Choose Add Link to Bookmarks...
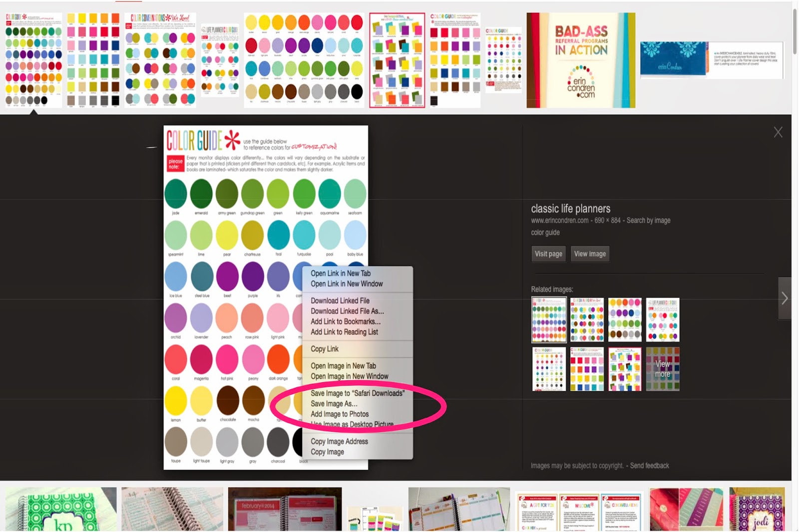 (346, 321)
